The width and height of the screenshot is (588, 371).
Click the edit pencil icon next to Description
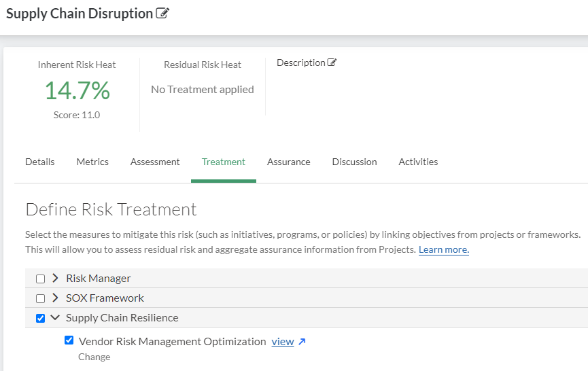(x=332, y=63)
